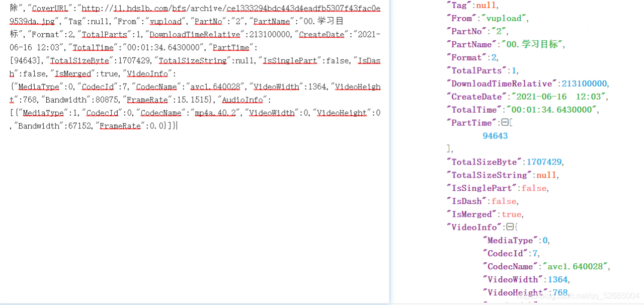The width and height of the screenshot is (644, 305).
Task: Click the "AudioInfo" key in the raw JSON
Action: coord(243,100)
